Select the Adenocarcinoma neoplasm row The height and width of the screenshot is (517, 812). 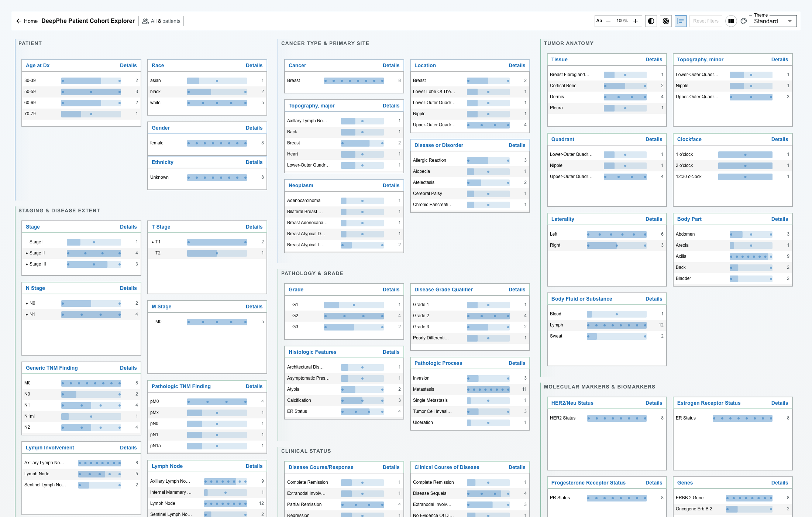344,201
